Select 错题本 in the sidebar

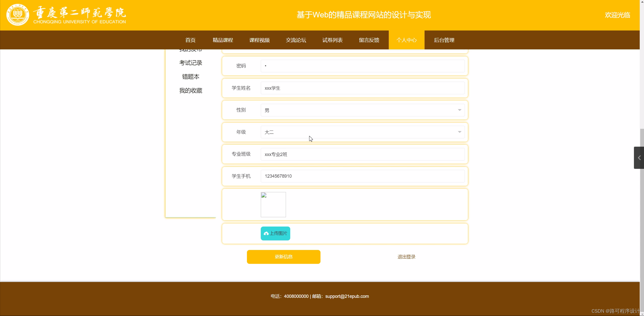(191, 77)
